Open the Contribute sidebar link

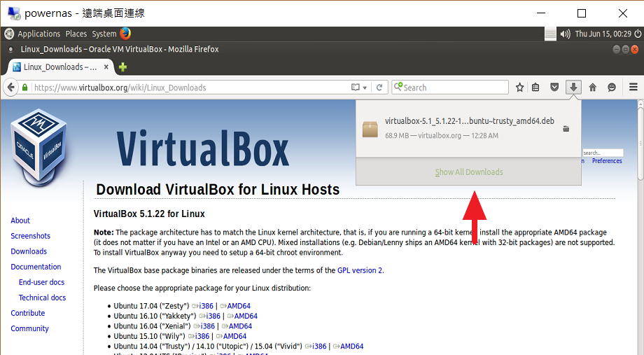coord(27,313)
